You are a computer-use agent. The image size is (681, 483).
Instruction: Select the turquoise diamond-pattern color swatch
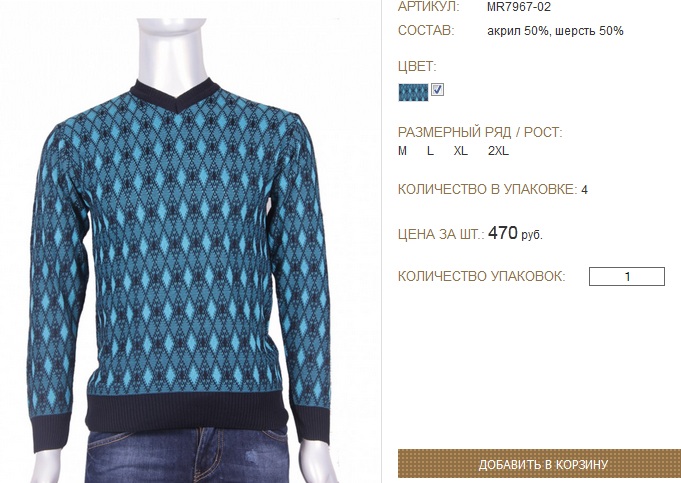point(413,92)
